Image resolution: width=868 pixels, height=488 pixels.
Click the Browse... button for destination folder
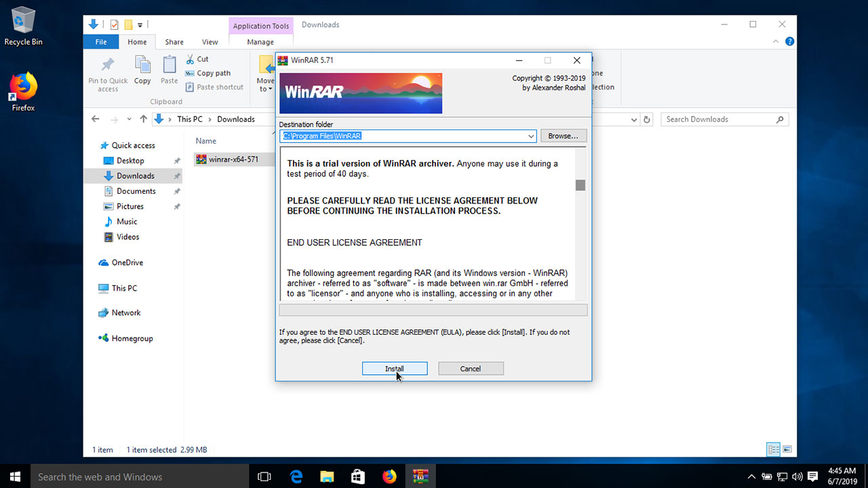pos(564,136)
